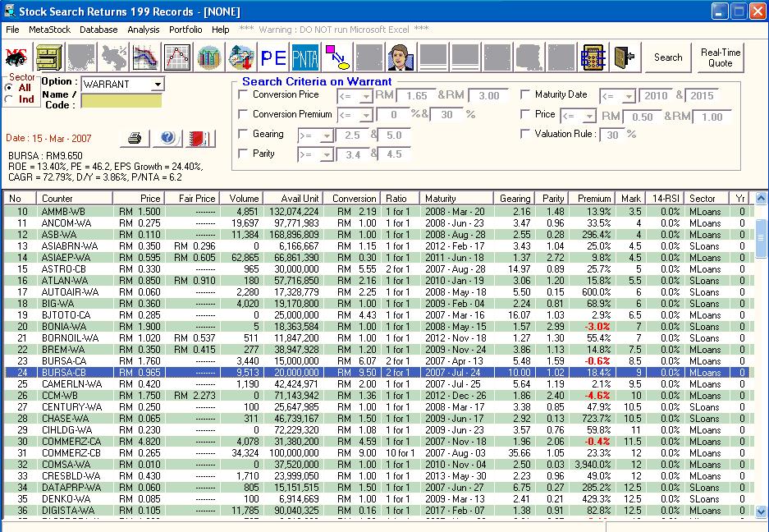Click the calculator icon in toolbar
This screenshot has width=769, height=532.
tap(593, 58)
